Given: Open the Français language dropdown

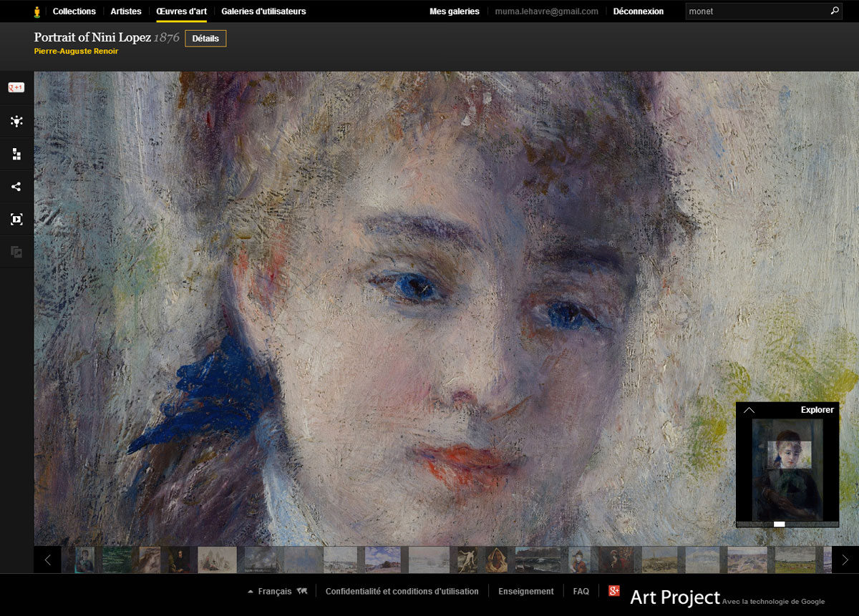Looking at the screenshot, I should pos(277,592).
